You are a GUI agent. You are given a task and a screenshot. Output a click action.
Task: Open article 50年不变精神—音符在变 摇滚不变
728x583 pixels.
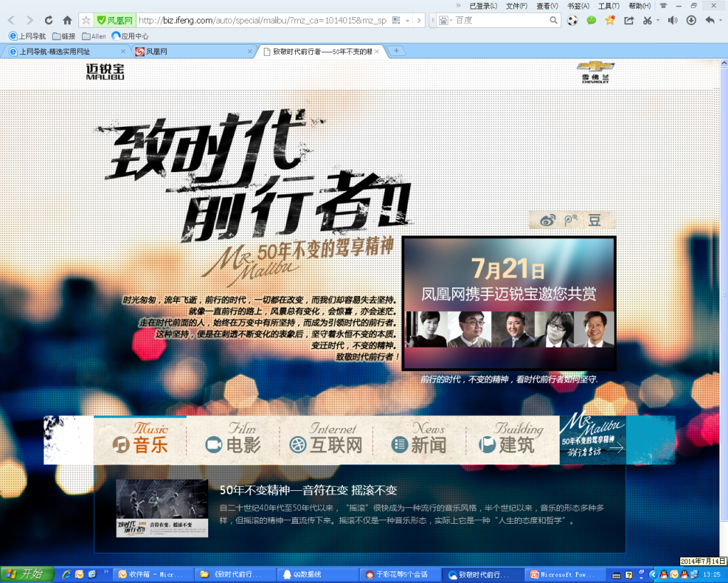click(308, 490)
